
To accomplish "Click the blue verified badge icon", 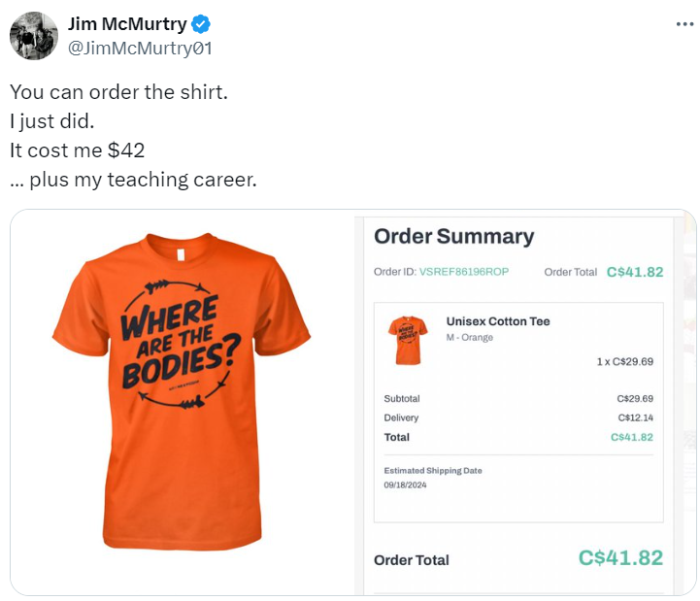I will [201, 24].
